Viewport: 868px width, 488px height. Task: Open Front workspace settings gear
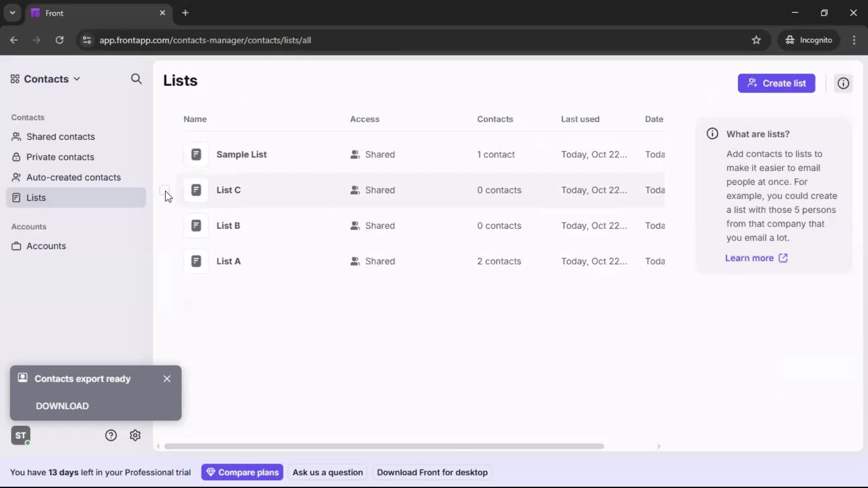(135, 435)
